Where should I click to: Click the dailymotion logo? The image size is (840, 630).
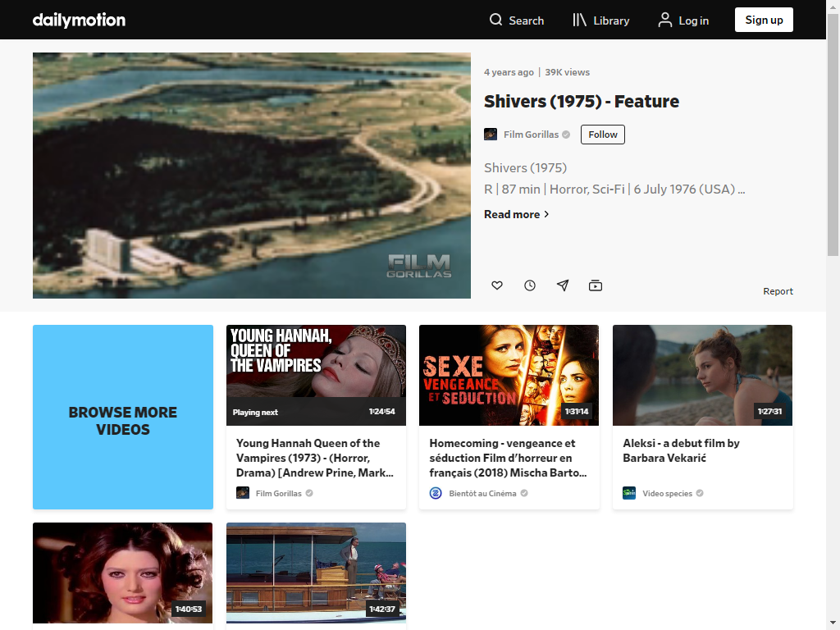[x=79, y=21]
